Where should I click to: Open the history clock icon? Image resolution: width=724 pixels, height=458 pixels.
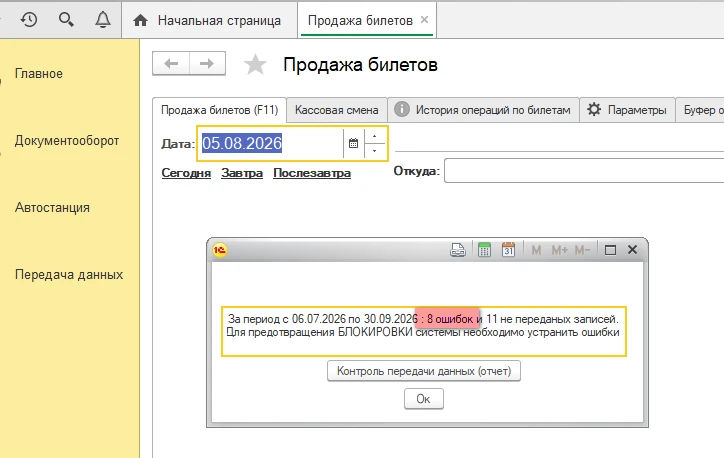29,20
